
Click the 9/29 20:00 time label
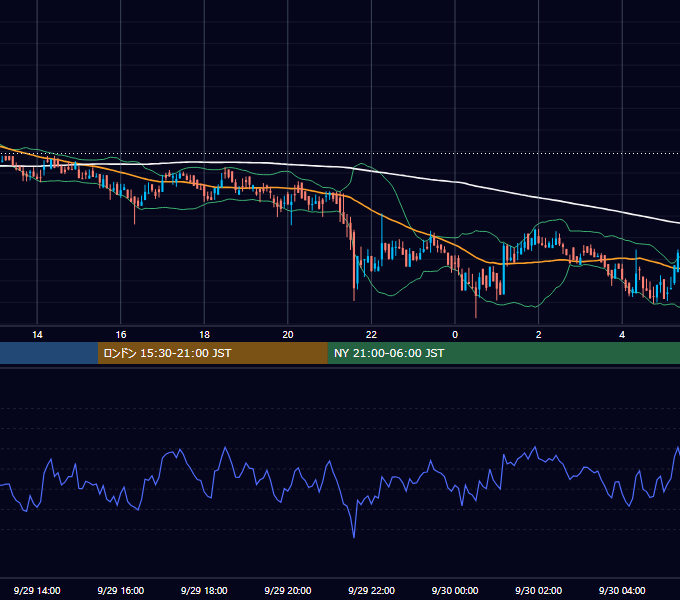click(x=288, y=590)
